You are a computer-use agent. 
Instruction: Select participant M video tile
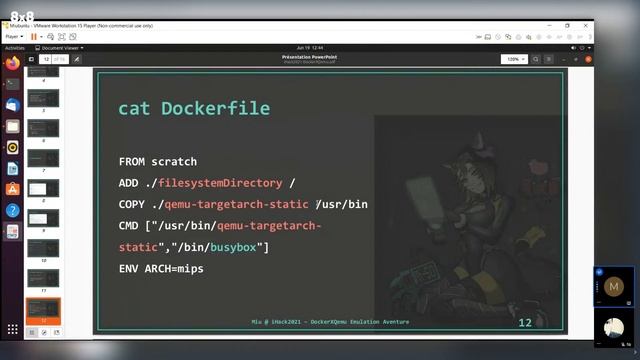point(613,287)
